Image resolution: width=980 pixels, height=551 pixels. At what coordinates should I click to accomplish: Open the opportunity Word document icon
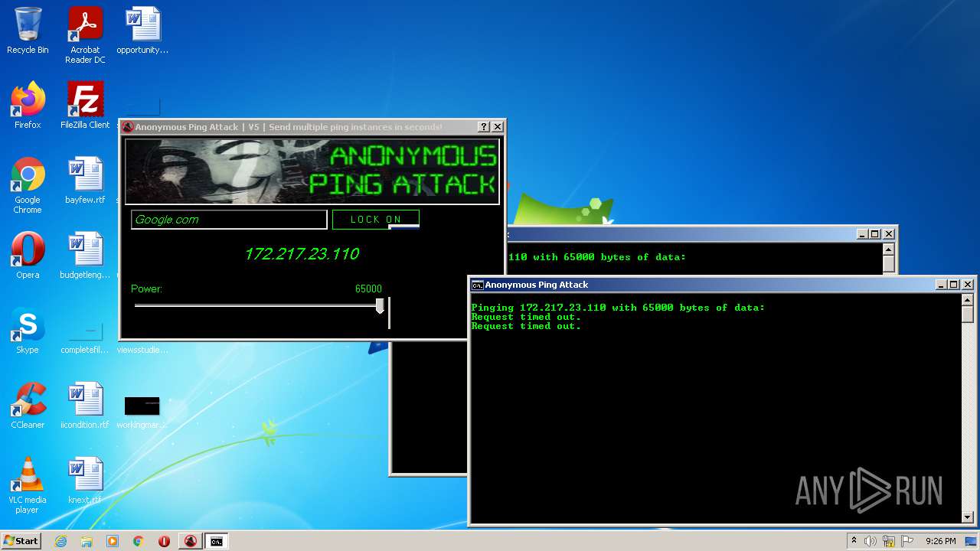click(x=142, y=31)
